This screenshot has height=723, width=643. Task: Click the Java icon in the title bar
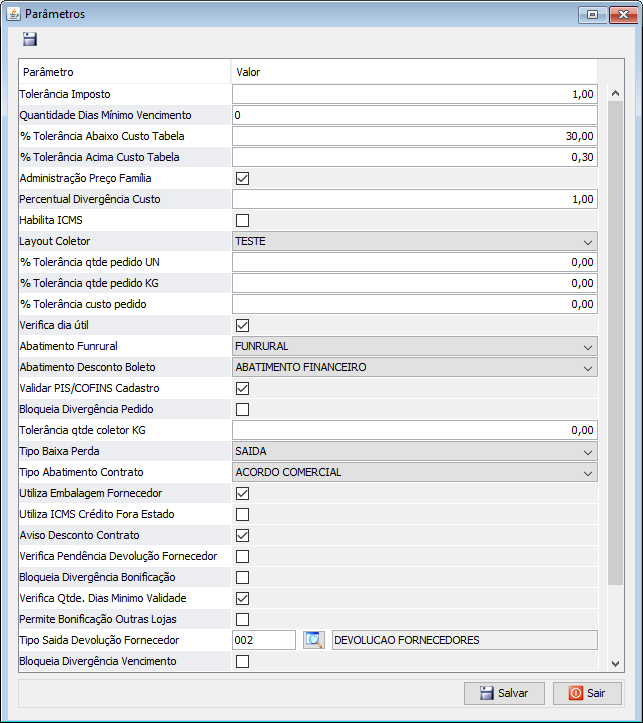point(13,14)
